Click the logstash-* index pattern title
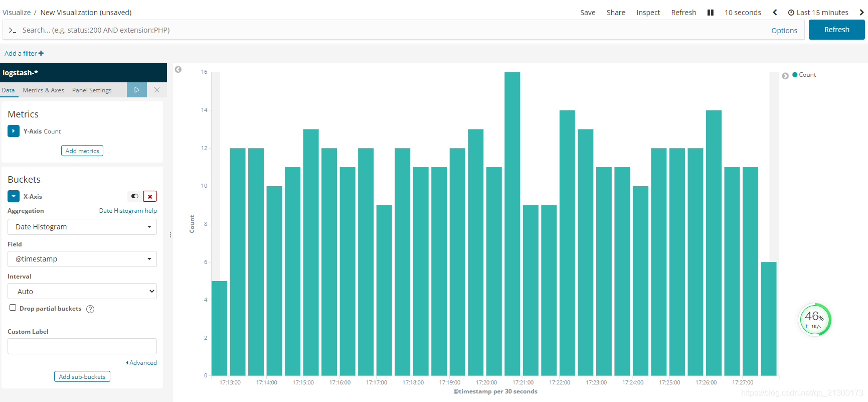The height and width of the screenshot is (402, 868). pos(20,73)
